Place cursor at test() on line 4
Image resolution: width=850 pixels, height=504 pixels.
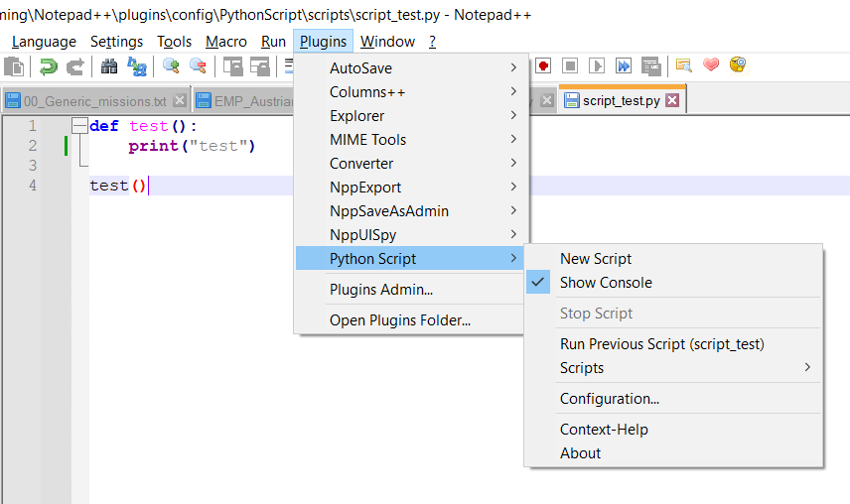118,186
